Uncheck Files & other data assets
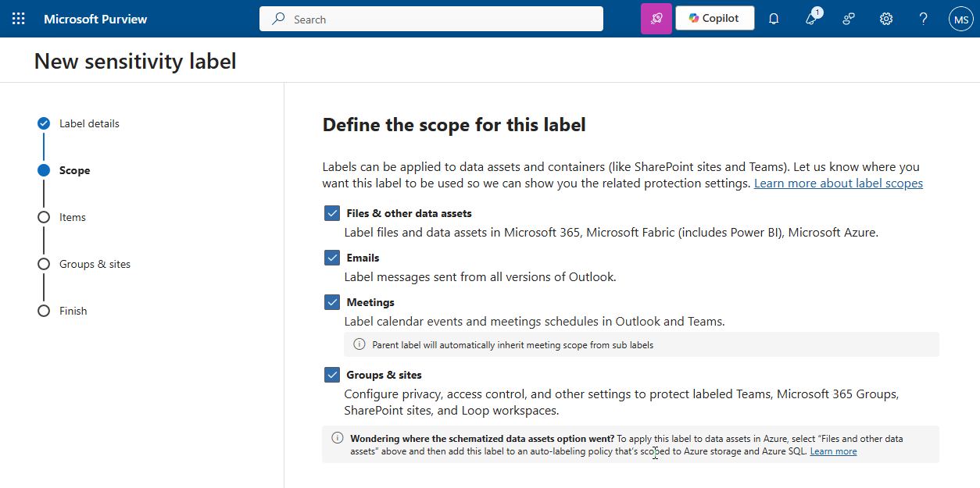The width and height of the screenshot is (980, 488). pyautogui.click(x=332, y=212)
